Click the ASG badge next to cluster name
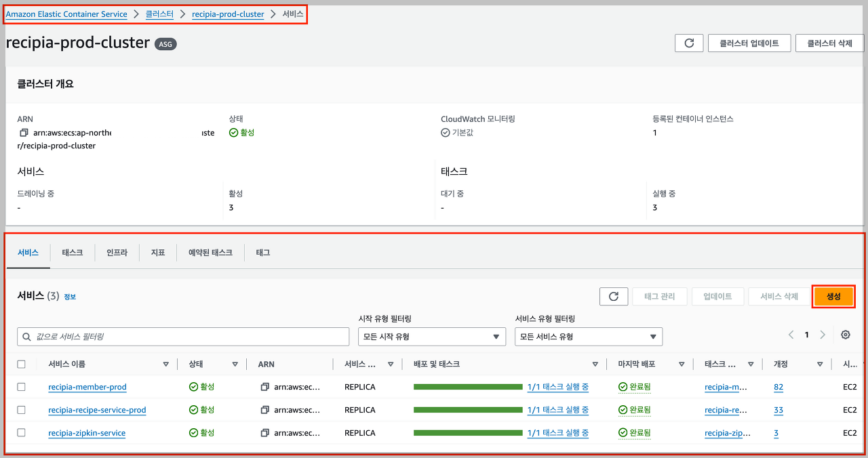The image size is (868, 458). 165,43
